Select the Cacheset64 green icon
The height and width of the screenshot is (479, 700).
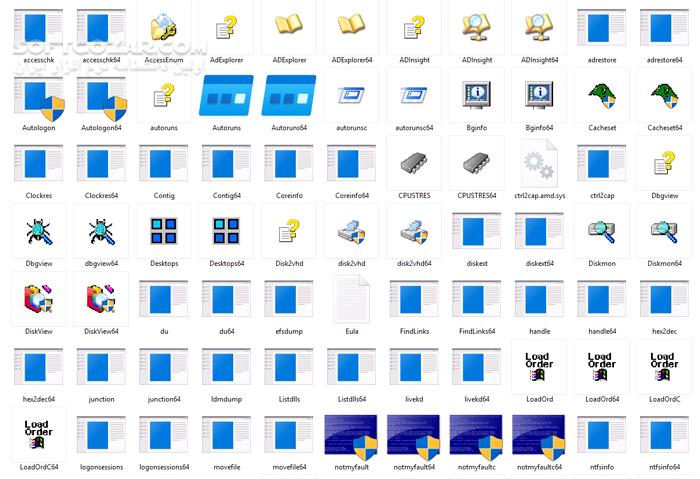[x=664, y=96]
